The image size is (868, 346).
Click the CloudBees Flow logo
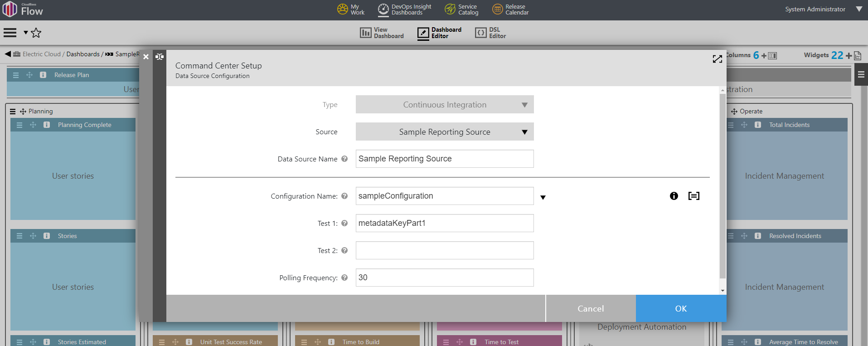23,10
